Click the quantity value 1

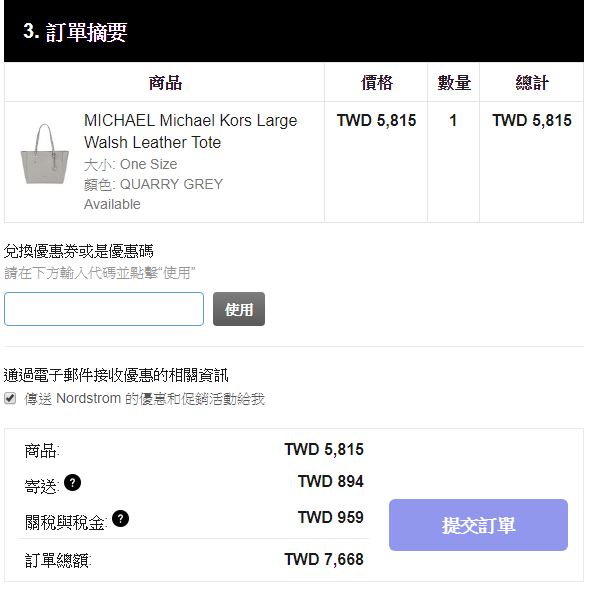453,120
